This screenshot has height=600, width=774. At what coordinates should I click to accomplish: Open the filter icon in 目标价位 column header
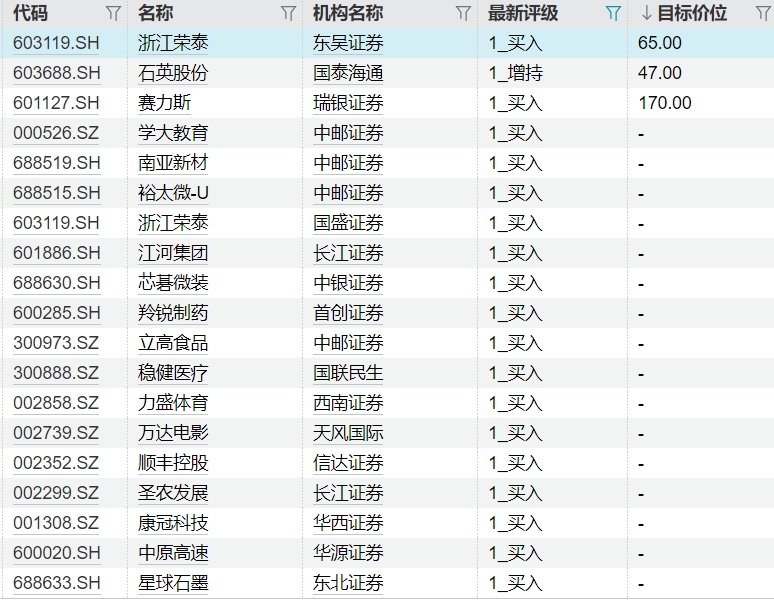tap(763, 13)
